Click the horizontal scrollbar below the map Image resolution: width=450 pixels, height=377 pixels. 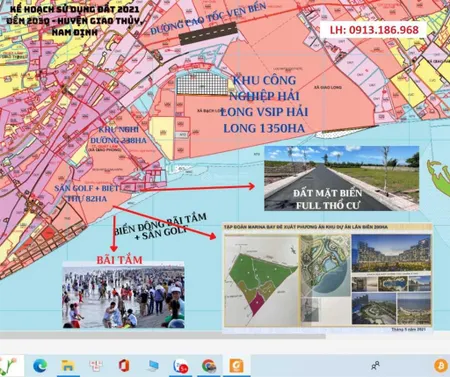point(163,336)
